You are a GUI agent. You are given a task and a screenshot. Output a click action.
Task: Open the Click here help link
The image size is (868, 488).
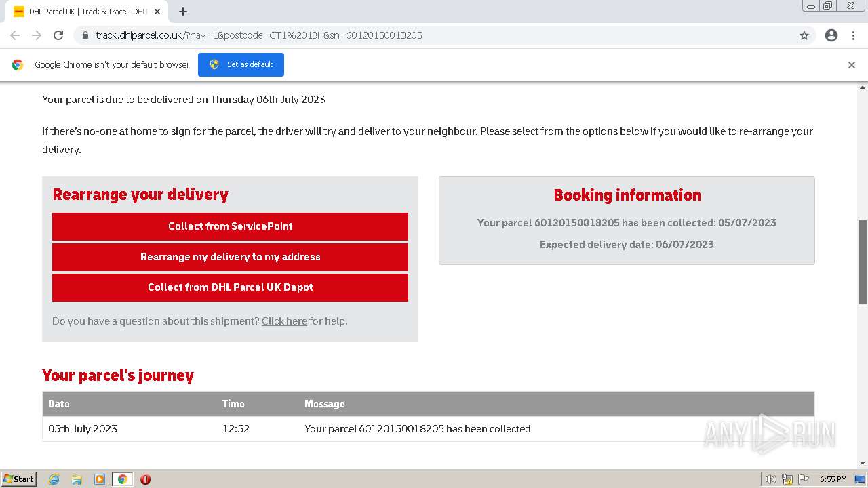pyautogui.click(x=284, y=321)
